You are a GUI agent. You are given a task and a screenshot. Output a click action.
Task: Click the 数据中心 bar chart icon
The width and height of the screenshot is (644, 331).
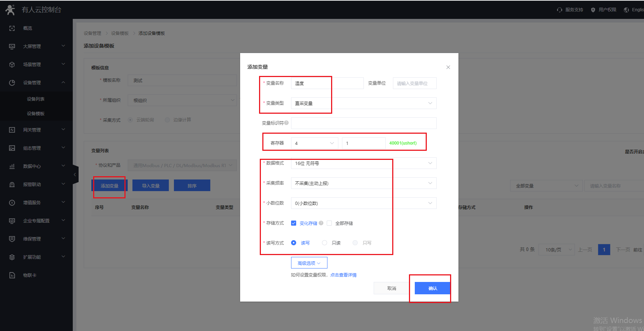click(12, 166)
